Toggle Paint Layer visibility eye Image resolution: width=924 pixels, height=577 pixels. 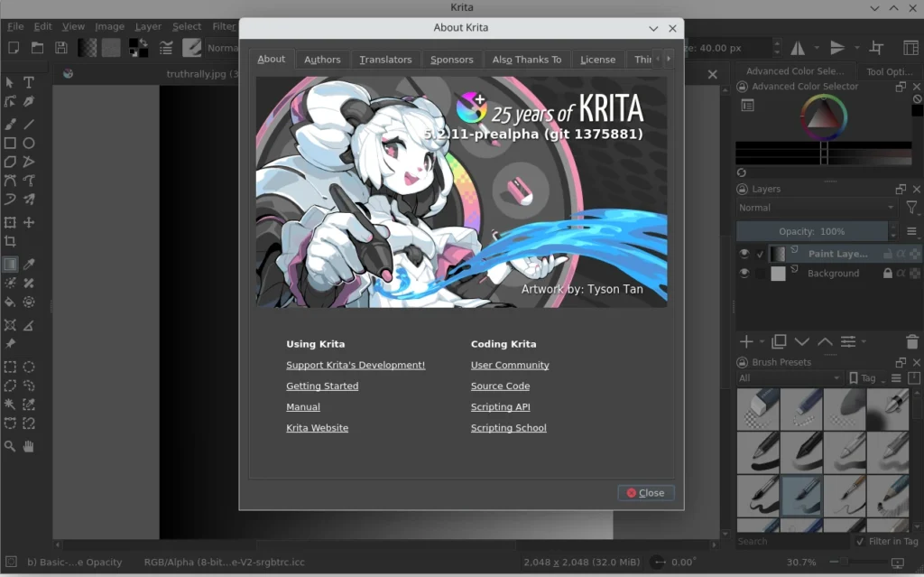[x=744, y=254]
